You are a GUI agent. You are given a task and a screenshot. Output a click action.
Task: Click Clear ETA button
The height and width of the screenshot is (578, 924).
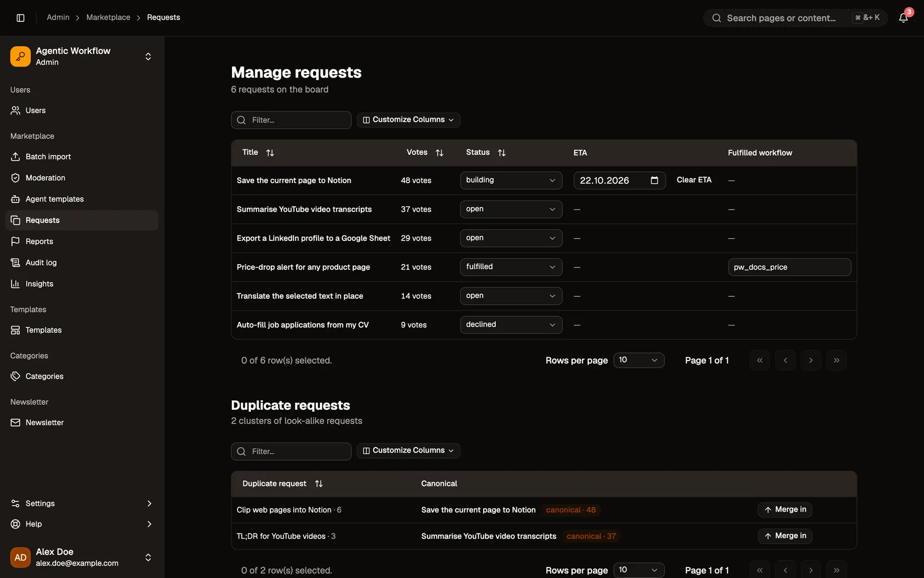pos(694,180)
